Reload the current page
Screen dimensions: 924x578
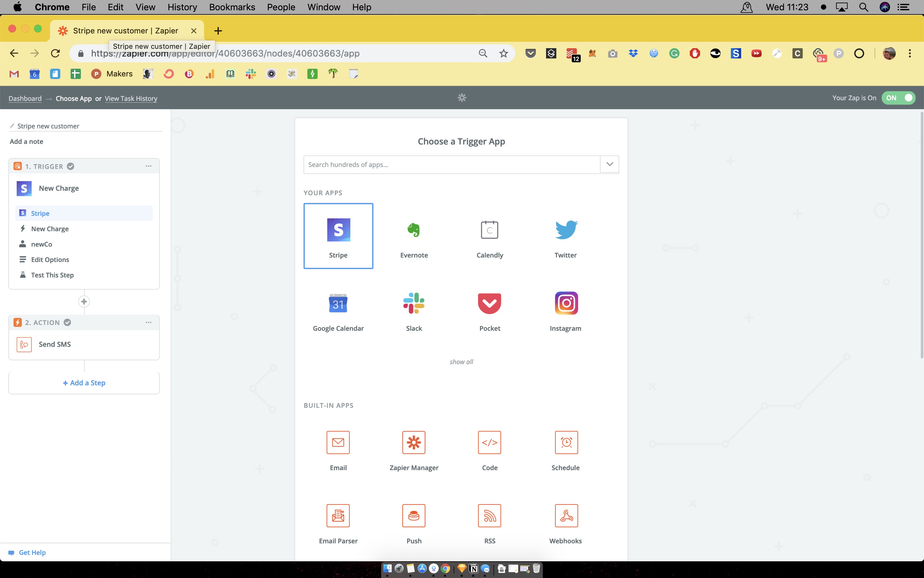[56, 54]
